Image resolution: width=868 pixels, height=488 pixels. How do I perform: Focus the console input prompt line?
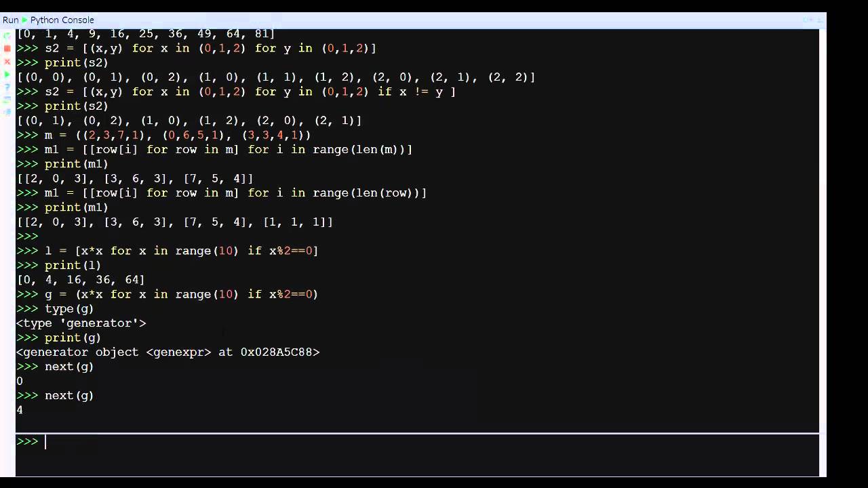[417, 441]
